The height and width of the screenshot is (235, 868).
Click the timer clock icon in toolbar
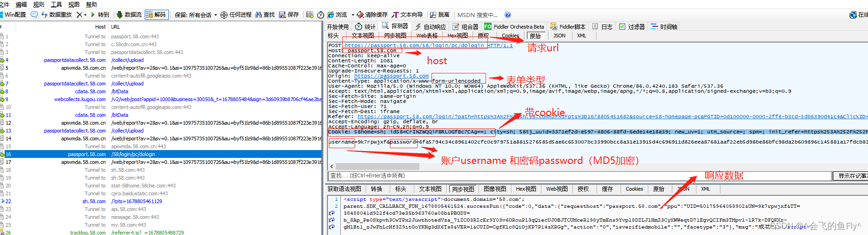click(x=320, y=15)
